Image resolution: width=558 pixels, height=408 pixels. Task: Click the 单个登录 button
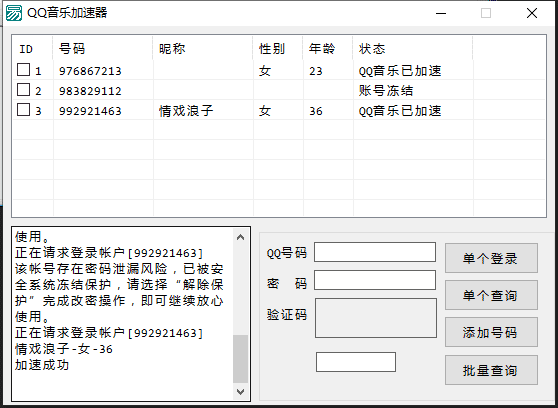491,258
